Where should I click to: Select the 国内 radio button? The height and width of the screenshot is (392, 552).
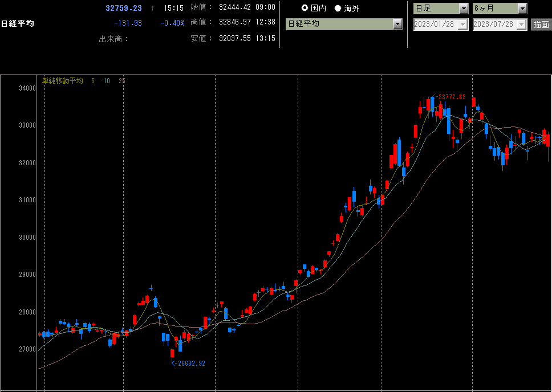305,8
